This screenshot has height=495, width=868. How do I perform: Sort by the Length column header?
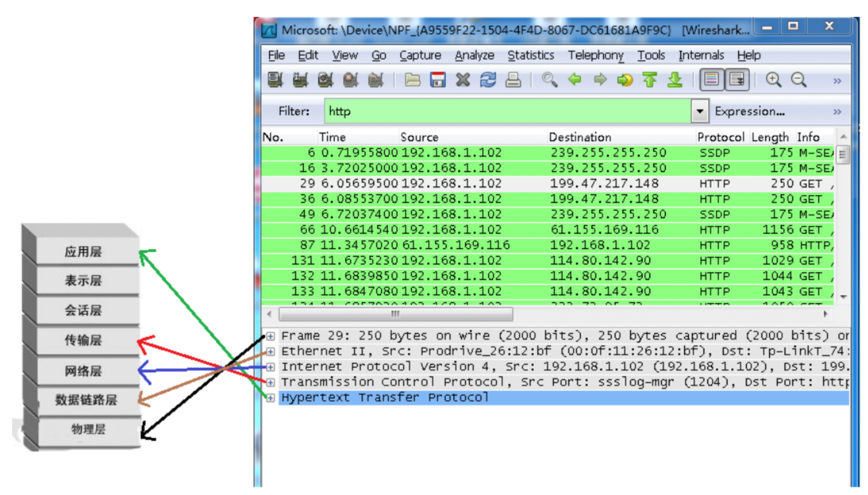[x=770, y=137]
